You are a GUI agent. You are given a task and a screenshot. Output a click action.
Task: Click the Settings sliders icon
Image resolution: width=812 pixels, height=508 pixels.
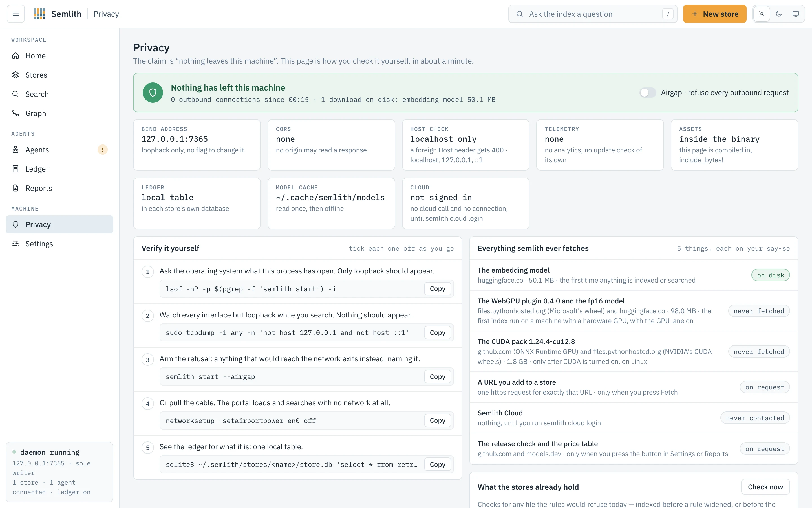pos(16,244)
